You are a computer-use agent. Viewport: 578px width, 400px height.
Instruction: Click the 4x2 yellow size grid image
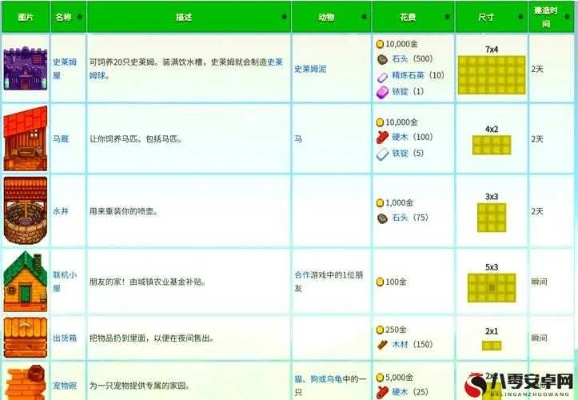coord(492,145)
